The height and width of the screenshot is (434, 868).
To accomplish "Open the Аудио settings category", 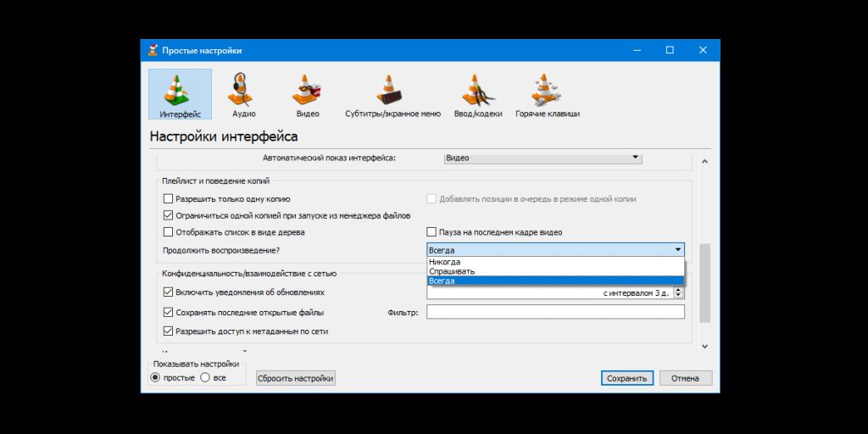I will point(243,94).
